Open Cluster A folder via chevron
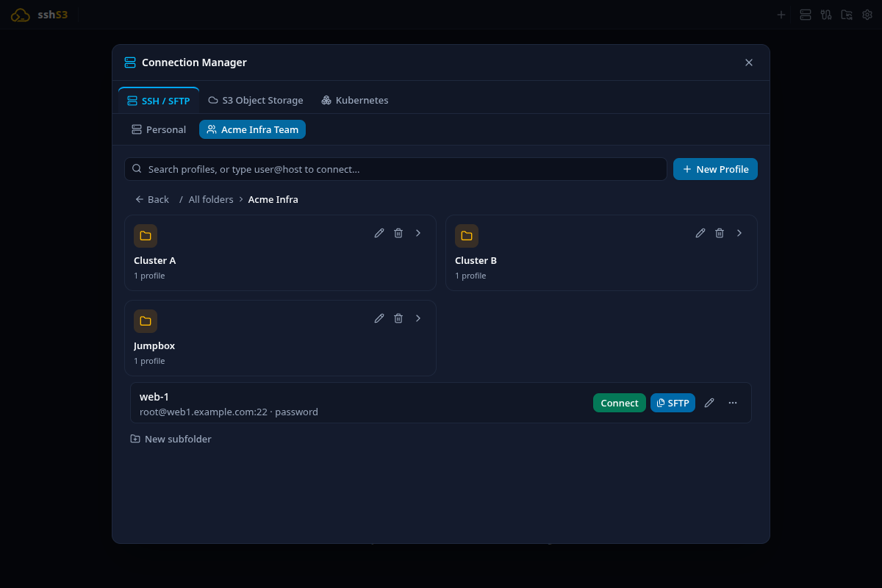The height and width of the screenshot is (588, 882). tap(418, 233)
